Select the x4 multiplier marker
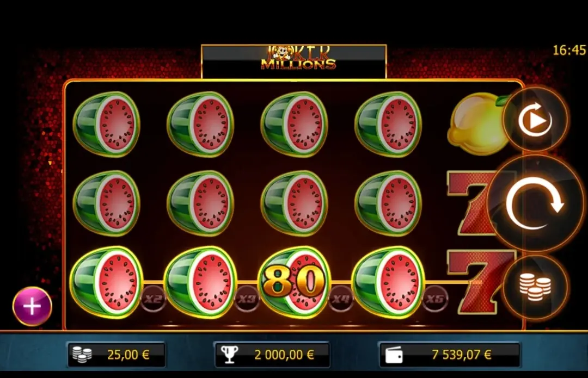The height and width of the screenshot is (378, 588). pos(341,299)
